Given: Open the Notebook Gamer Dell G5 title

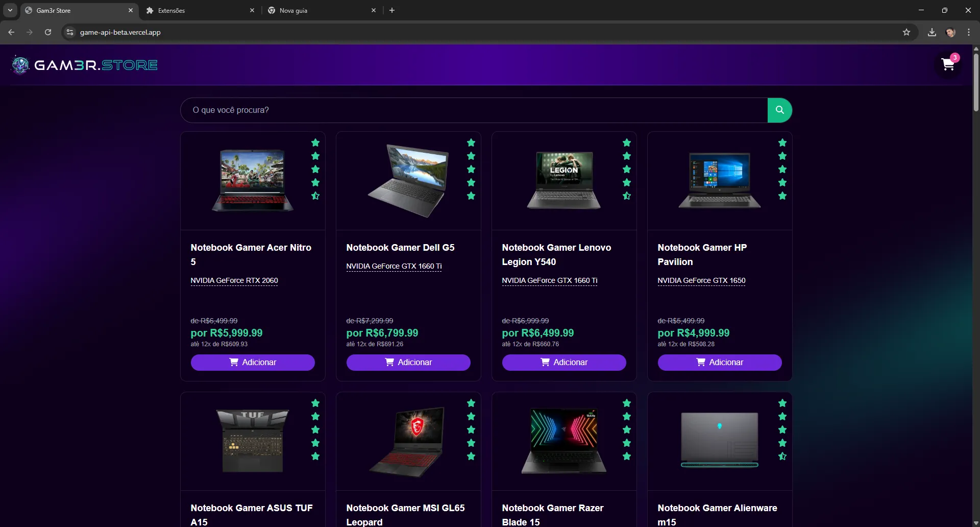Looking at the screenshot, I should tap(400, 248).
